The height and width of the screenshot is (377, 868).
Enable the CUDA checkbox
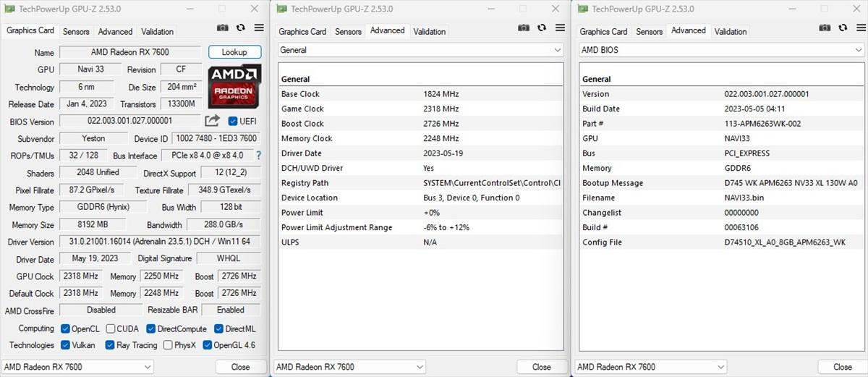109,329
